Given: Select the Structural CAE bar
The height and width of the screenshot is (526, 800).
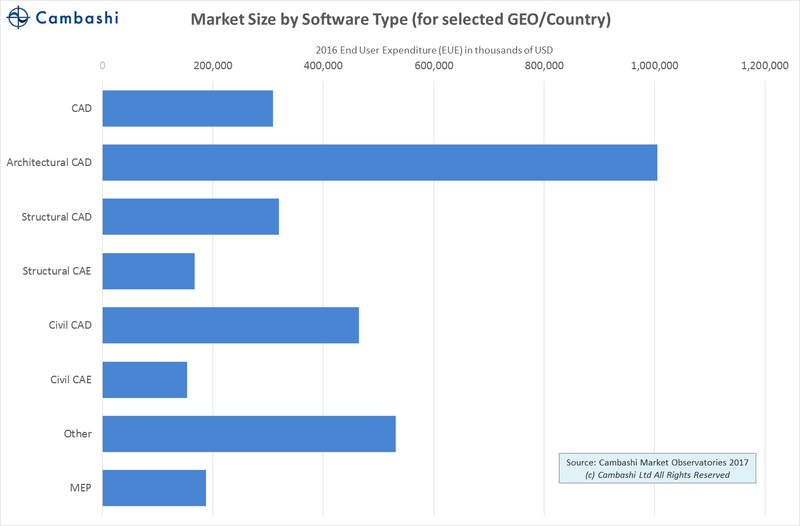Looking at the screenshot, I should (x=148, y=271).
